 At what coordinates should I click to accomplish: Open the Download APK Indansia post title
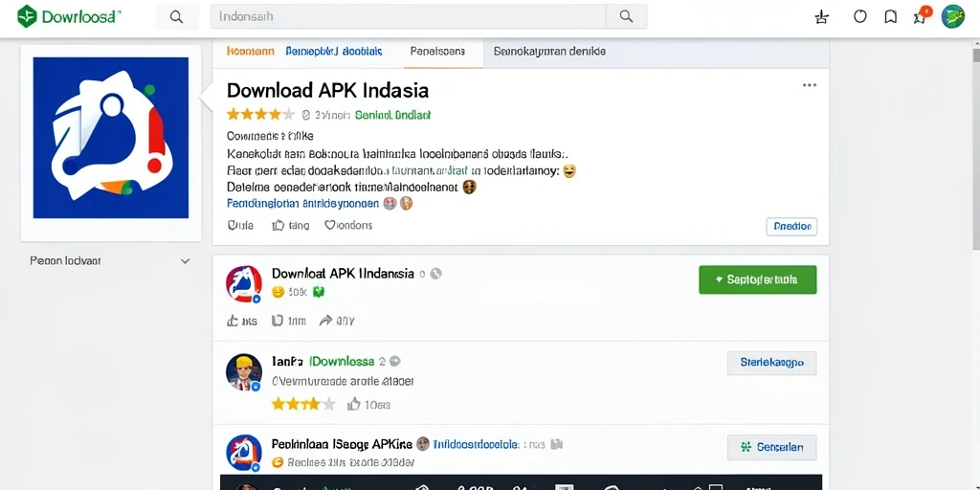click(343, 273)
